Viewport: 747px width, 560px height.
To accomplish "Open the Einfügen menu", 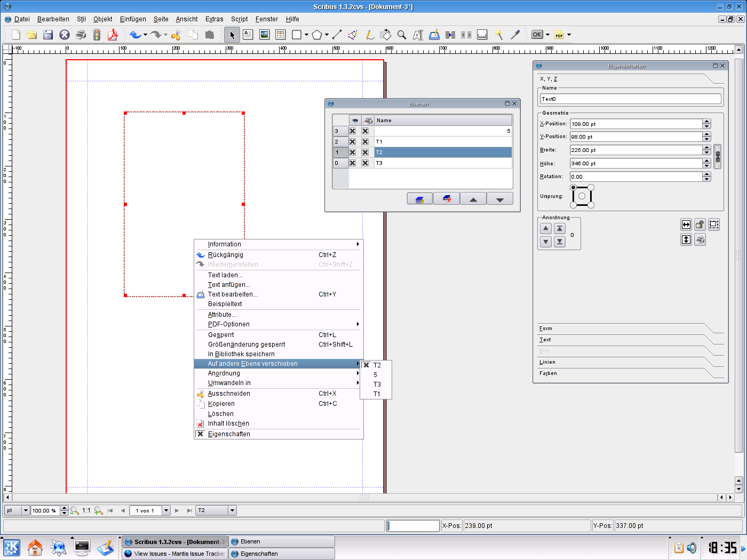I will pyautogui.click(x=133, y=19).
